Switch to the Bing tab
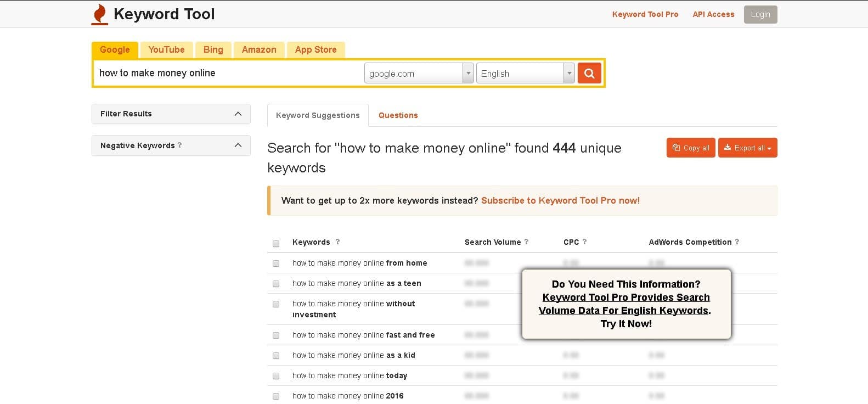Image resolution: width=868 pixels, height=404 pixels. click(213, 49)
